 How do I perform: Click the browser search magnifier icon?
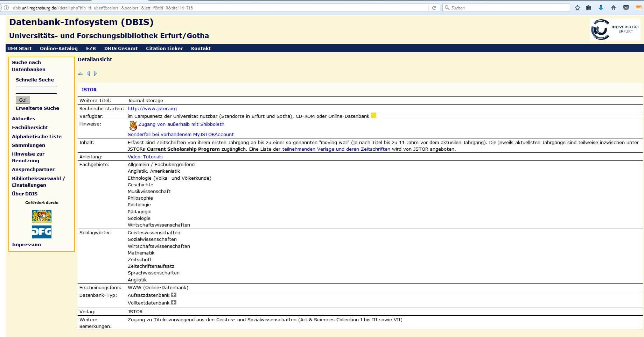click(447, 8)
